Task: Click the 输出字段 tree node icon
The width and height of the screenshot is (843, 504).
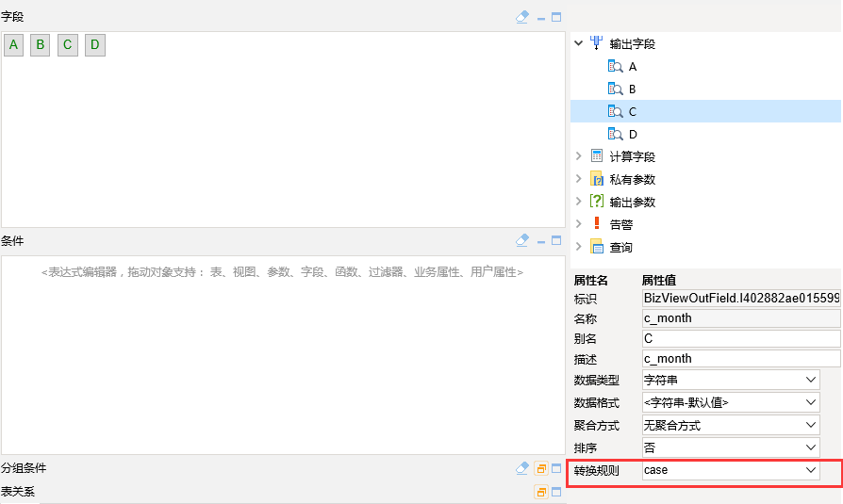Action: (x=596, y=43)
